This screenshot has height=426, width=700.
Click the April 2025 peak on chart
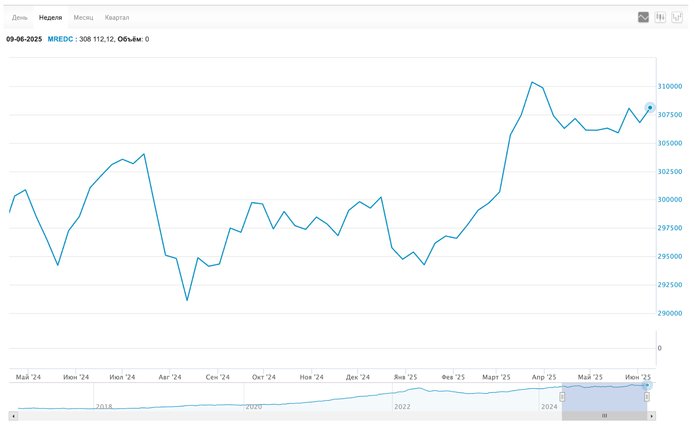pos(532,82)
